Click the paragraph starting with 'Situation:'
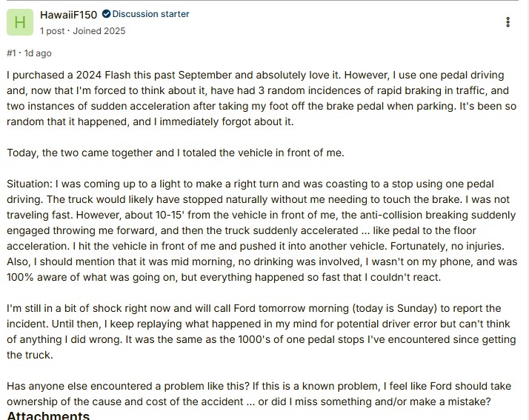Screen dimensions: 529x420 coord(259,230)
